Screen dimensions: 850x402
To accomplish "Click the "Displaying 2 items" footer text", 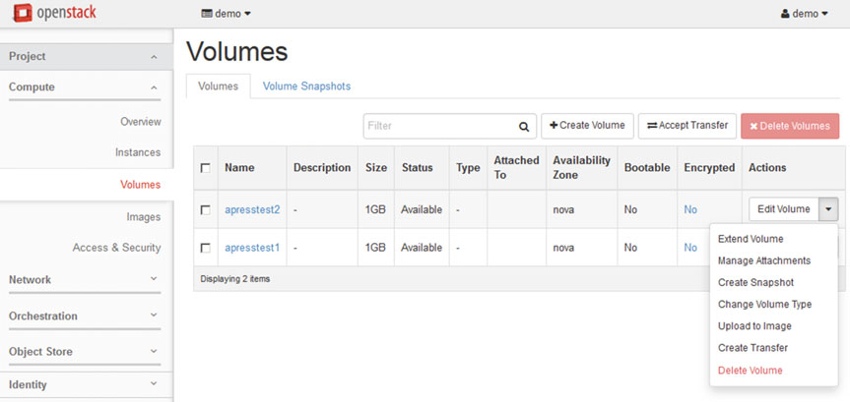I will [235, 279].
